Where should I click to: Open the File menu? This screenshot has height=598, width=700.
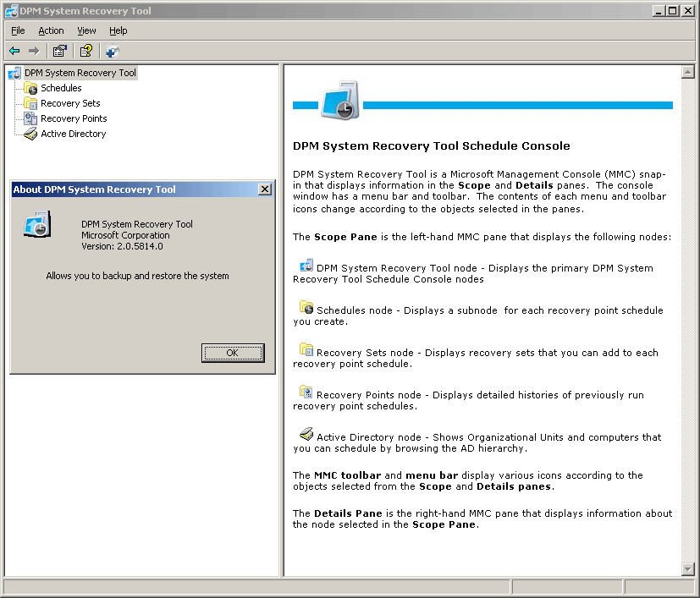pyautogui.click(x=18, y=30)
